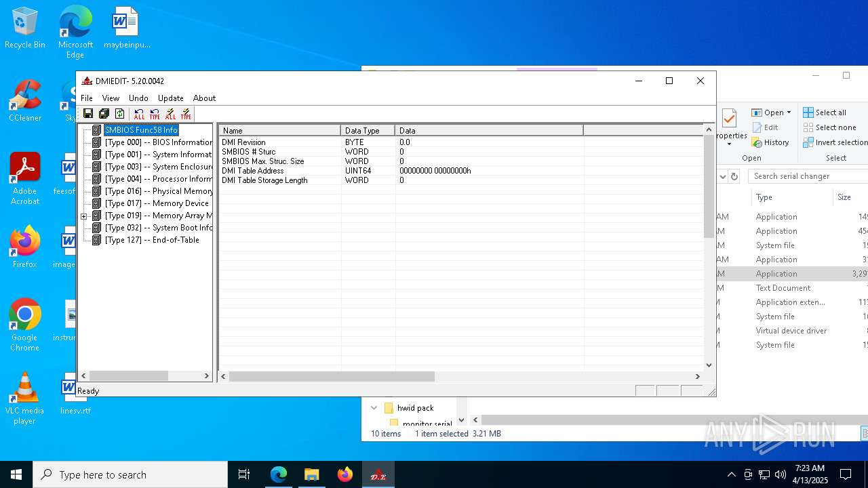Select Type 016 Physical Memory tree item

tap(158, 191)
